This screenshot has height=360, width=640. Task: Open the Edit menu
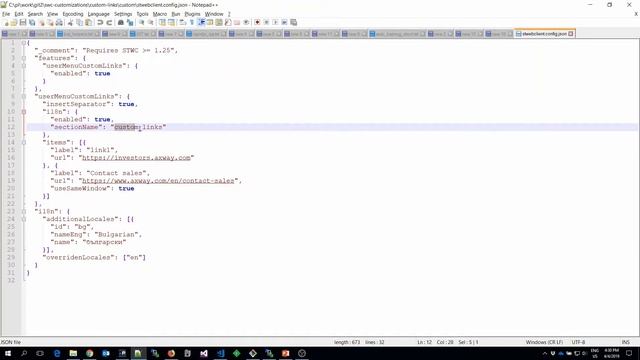(x=19, y=14)
